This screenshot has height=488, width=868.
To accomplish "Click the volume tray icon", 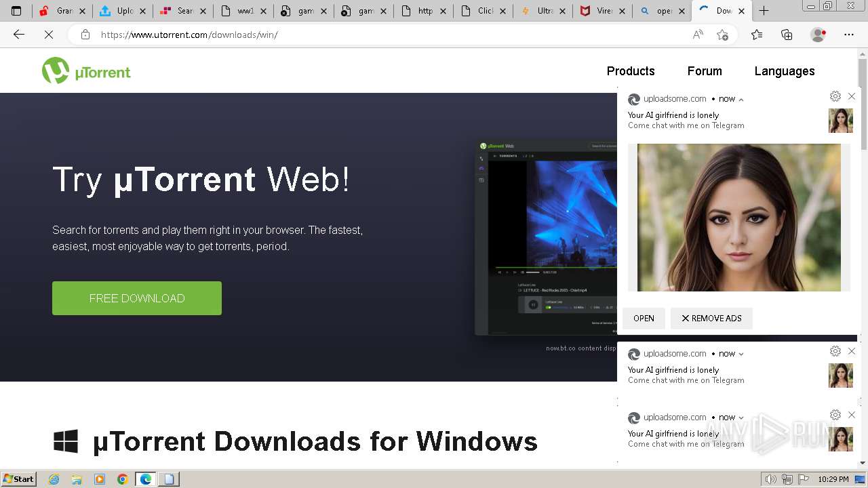I will pos(771,479).
